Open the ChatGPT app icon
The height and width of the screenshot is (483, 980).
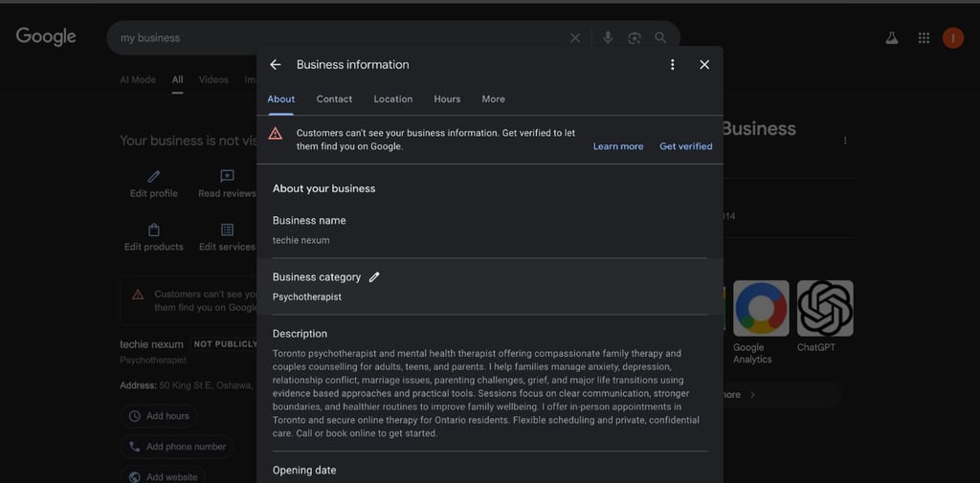(x=825, y=308)
